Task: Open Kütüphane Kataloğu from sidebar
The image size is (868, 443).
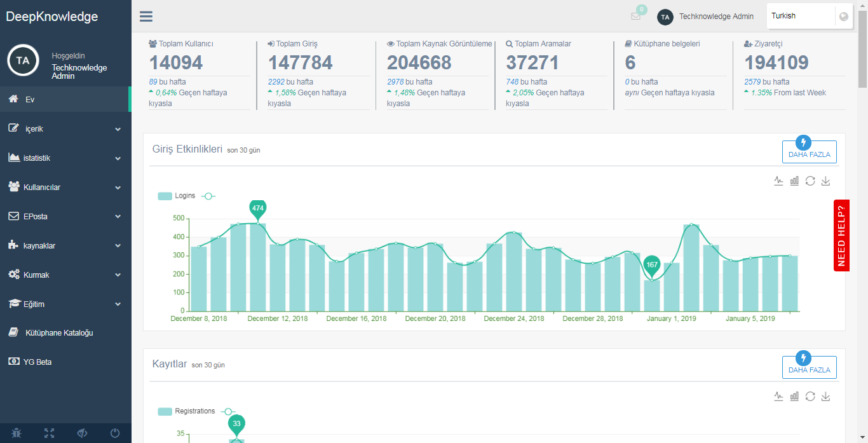Action: click(x=59, y=332)
